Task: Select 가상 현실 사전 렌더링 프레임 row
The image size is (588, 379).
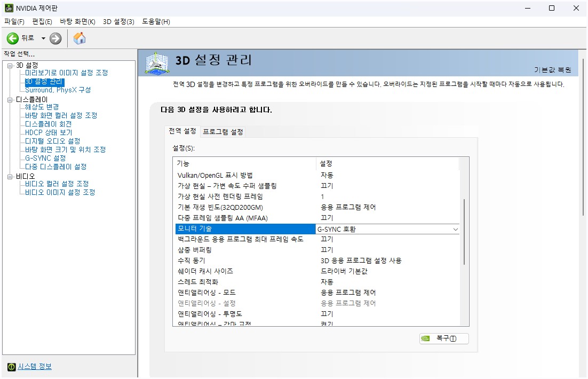Action: coord(317,196)
